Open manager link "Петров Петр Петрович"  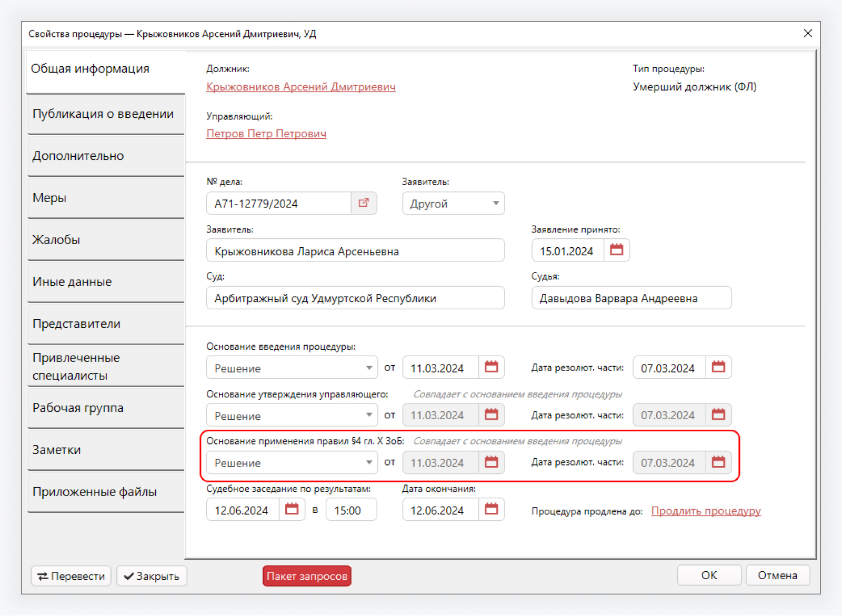[x=266, y=134]
